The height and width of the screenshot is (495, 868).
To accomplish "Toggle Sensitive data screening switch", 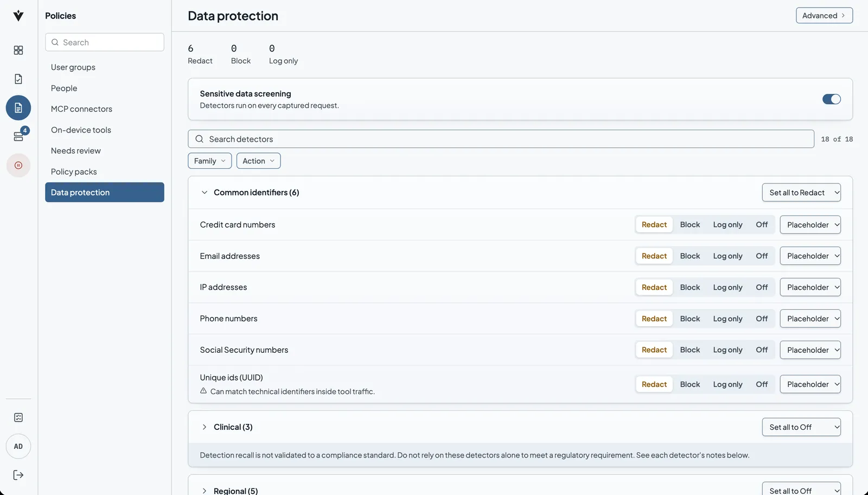I will (x=831, y=99).
